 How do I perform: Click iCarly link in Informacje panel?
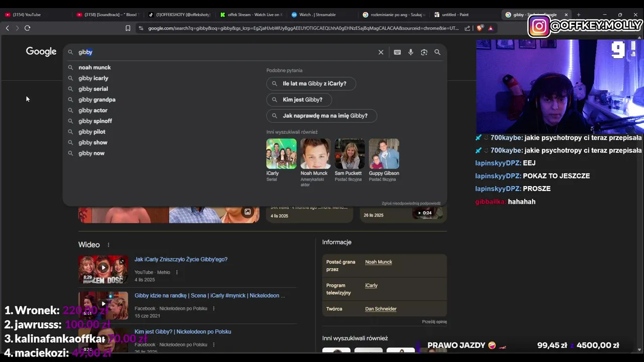coord(371,286)
